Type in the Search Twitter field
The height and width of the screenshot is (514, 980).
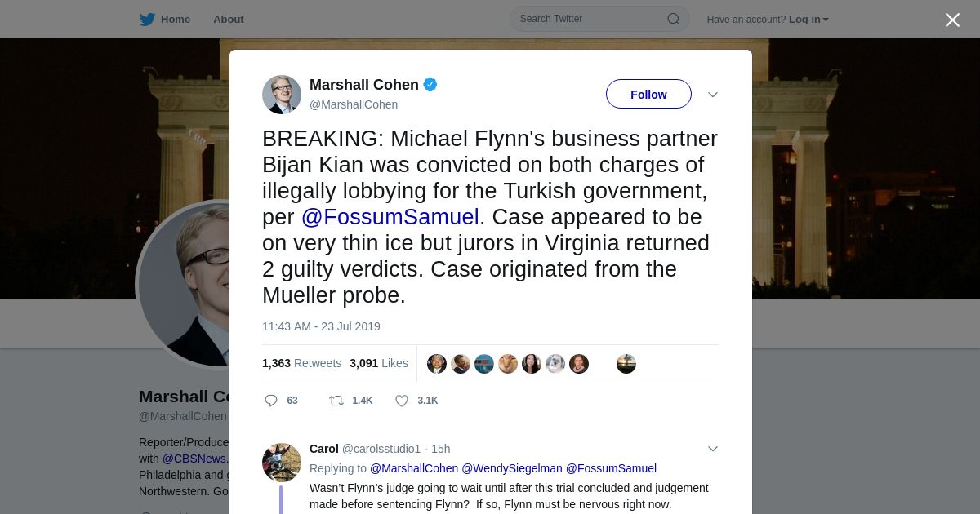click(x=590, y=19)
